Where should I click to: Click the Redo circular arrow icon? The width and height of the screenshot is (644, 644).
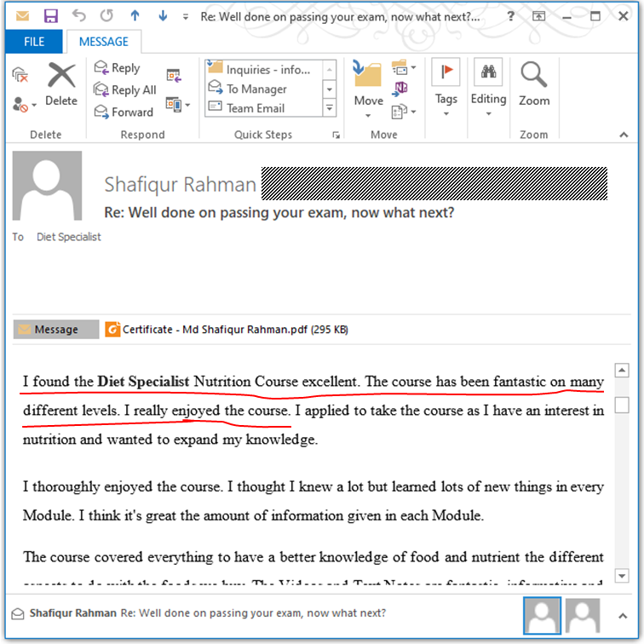[106, 15]
